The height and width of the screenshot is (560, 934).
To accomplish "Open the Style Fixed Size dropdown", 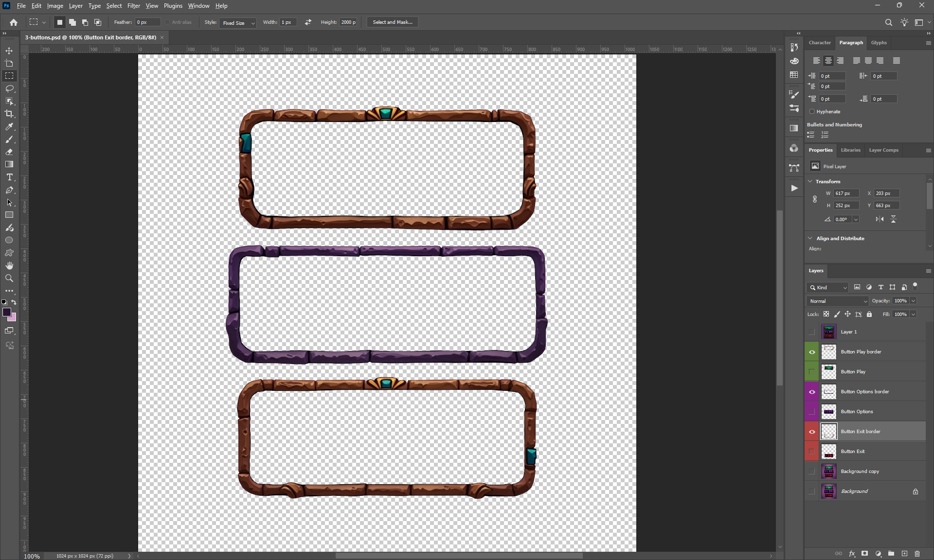I will click(238, 23).
